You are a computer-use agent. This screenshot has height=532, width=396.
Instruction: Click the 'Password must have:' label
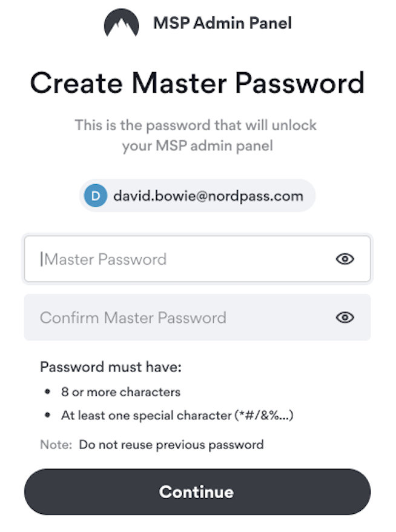(x=111, y=367)
